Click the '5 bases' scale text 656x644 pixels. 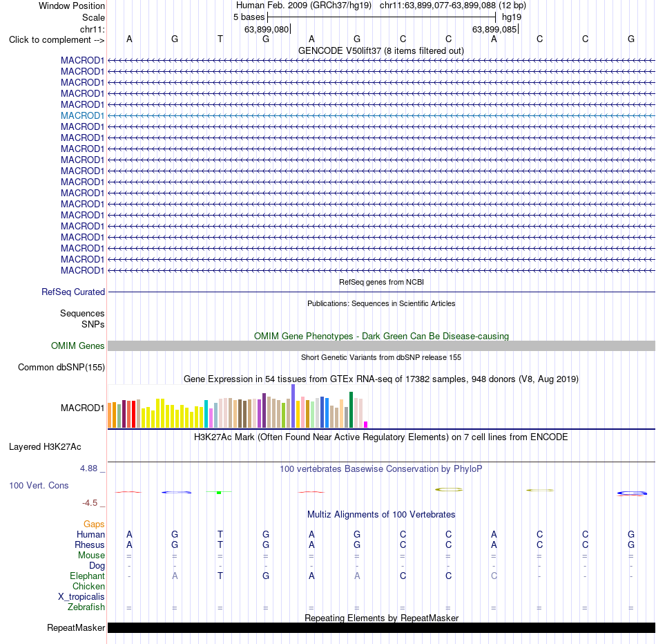point(249,17)
